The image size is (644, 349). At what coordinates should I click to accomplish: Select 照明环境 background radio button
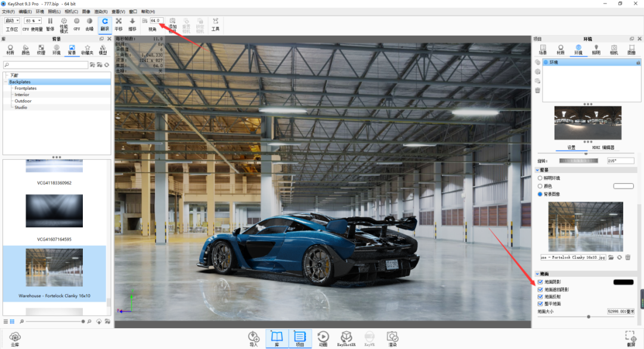coord(540,178)
